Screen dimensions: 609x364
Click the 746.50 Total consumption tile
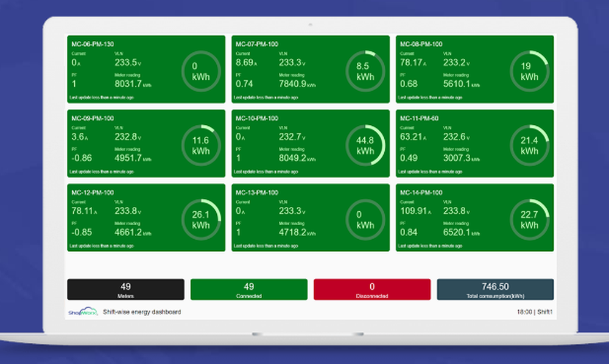pos(495,290)
